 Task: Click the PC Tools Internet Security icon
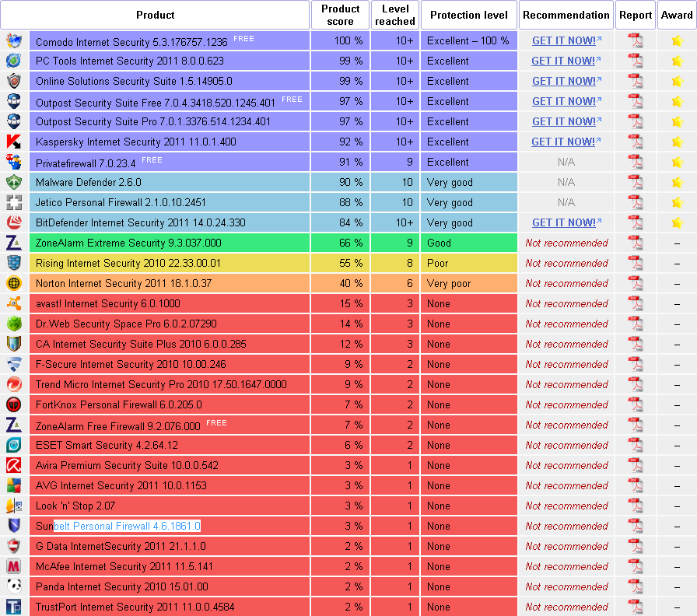point(14,61)
